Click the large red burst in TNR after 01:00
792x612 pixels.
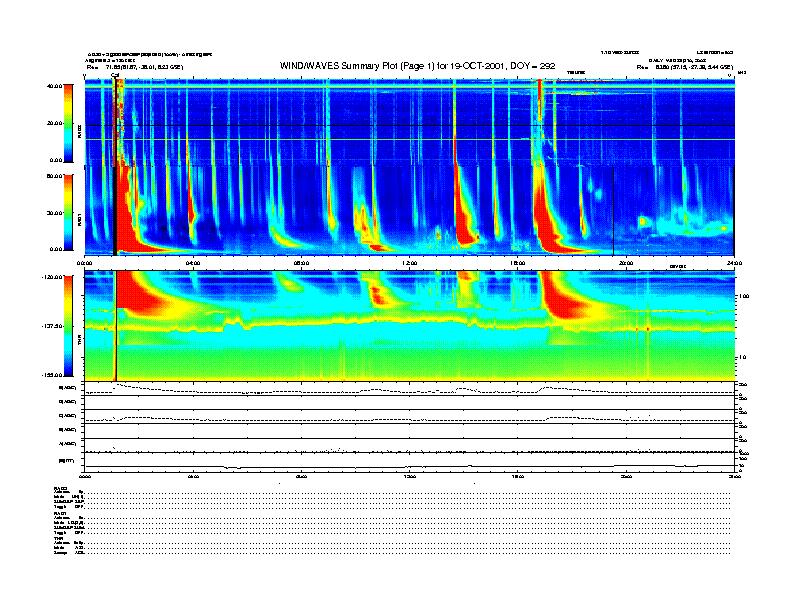point(139,293)
